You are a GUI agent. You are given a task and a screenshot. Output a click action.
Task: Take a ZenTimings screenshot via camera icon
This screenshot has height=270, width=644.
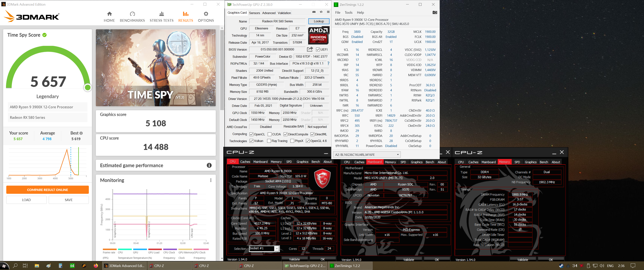pyautogui.click(x=435, y=13)
